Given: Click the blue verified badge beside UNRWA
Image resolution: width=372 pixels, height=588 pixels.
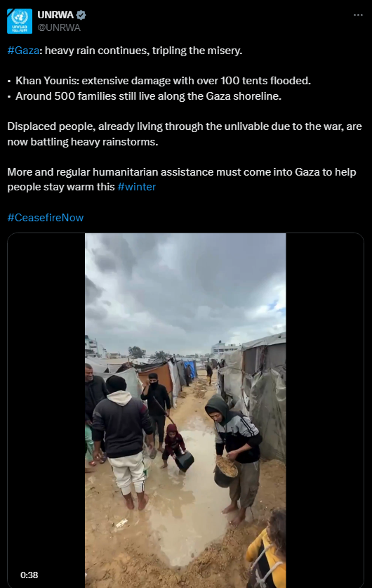Looking at the screenshot, I should (81, 15).
